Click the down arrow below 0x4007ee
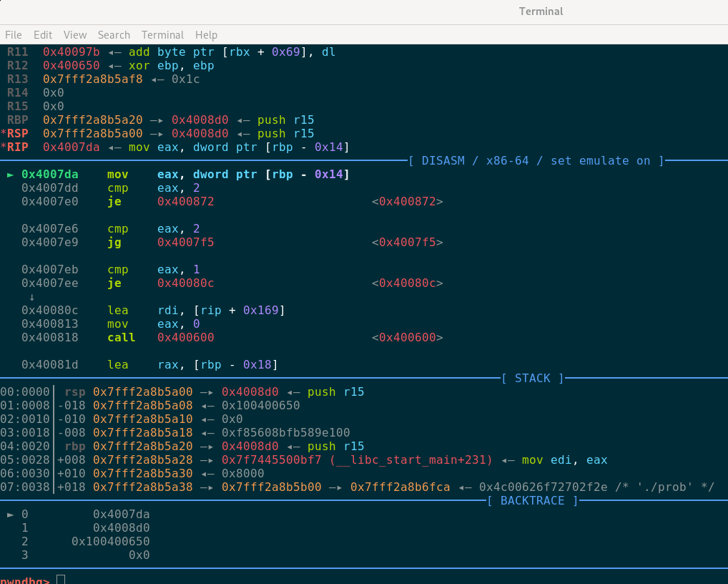The width and height of the screenshot is (728, 584). click(x=31, y=297)
